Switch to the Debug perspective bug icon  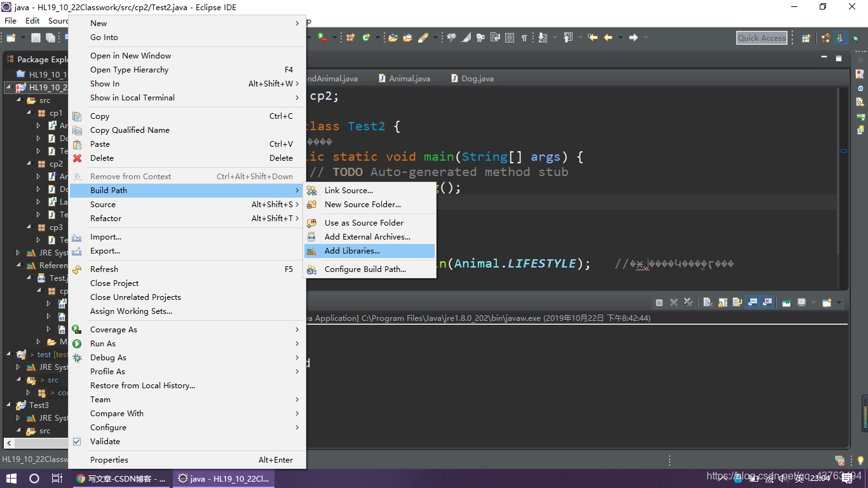click(855, 38)
